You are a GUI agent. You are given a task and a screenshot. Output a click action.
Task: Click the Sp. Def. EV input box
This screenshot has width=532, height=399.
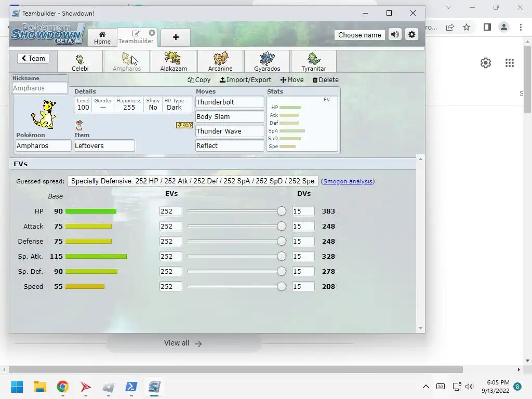pos(170,271)
